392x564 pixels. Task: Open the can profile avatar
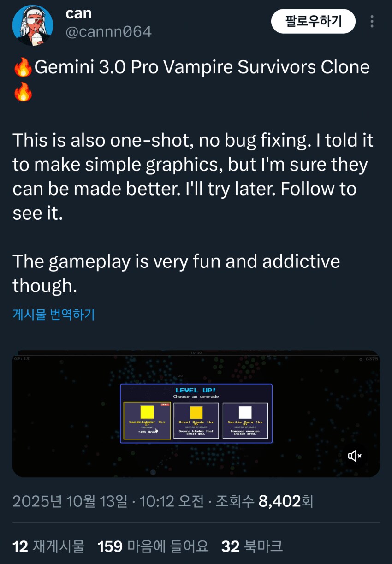32,25
